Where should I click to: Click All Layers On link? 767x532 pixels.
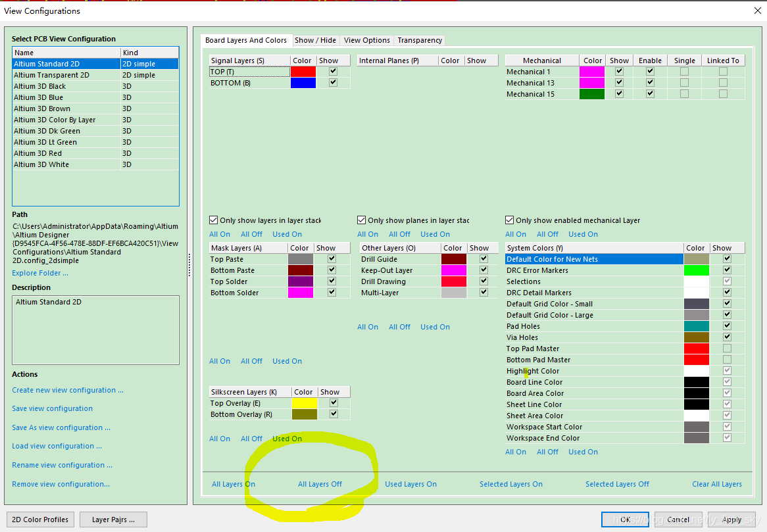(234, 484)
